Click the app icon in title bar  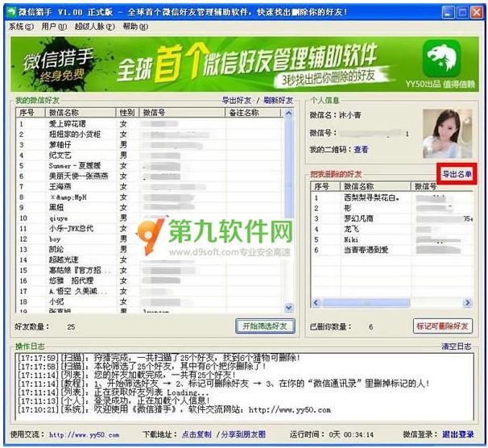pos(11,12)
